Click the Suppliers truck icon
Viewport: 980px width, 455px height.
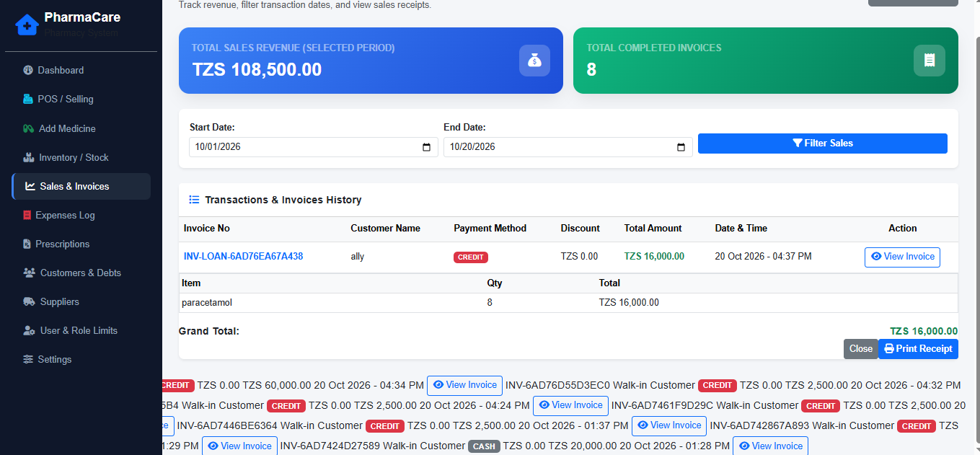tap(29, 301)
